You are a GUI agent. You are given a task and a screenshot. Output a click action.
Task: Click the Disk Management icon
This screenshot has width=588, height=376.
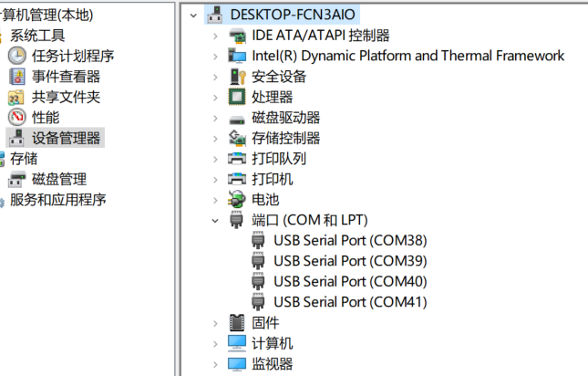(17, 180)
